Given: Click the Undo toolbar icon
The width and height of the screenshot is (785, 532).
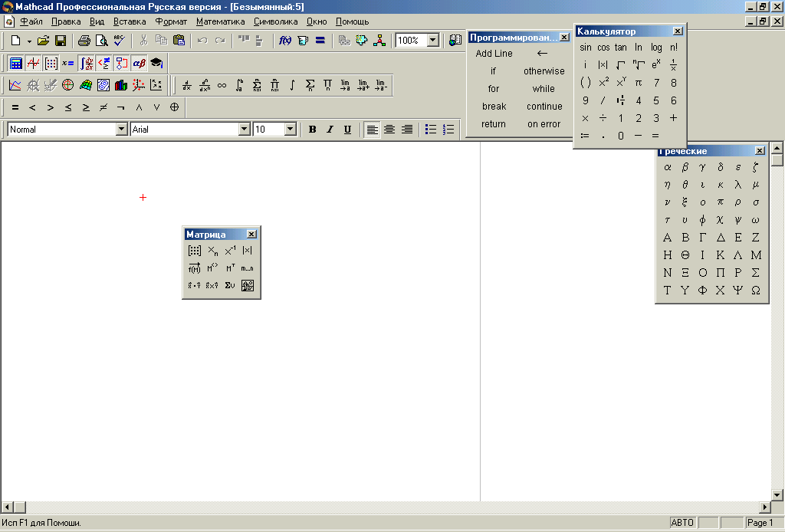Looking at the screenshot, I should (202, 41).
